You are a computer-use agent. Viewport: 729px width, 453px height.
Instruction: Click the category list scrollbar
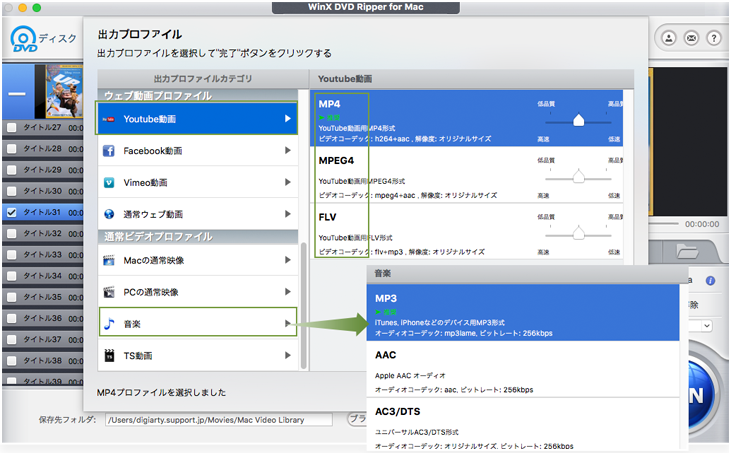pyautogui.click(x=304, y=306)
